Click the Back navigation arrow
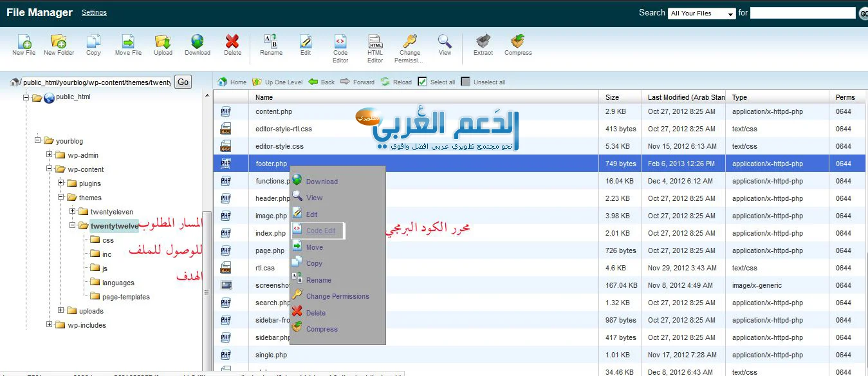The height and width of the screenshot is (376, 868). pos(321,82)
